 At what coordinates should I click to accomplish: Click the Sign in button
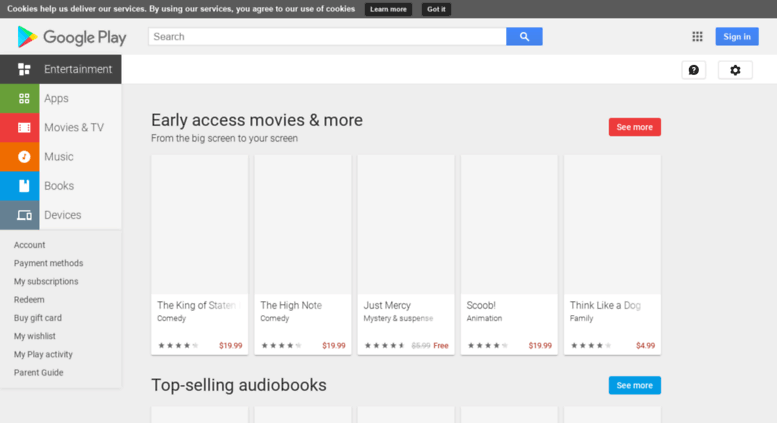[x=737, y=37]
